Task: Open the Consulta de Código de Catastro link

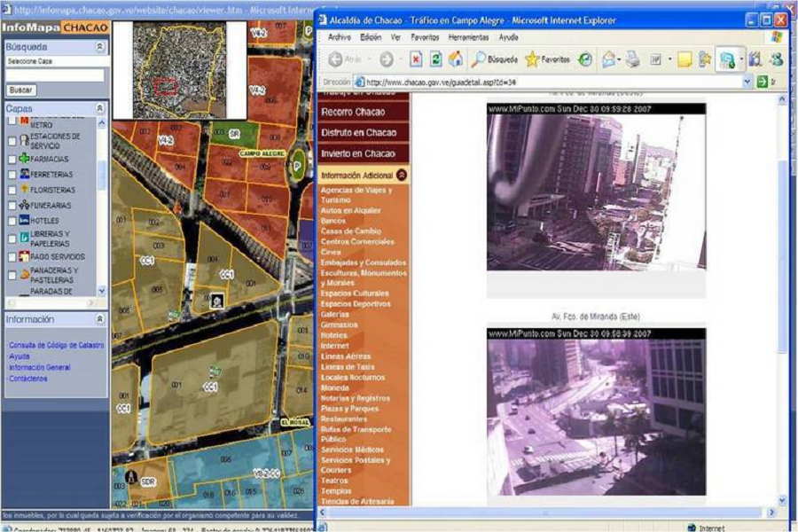Action: click(57, 345)
